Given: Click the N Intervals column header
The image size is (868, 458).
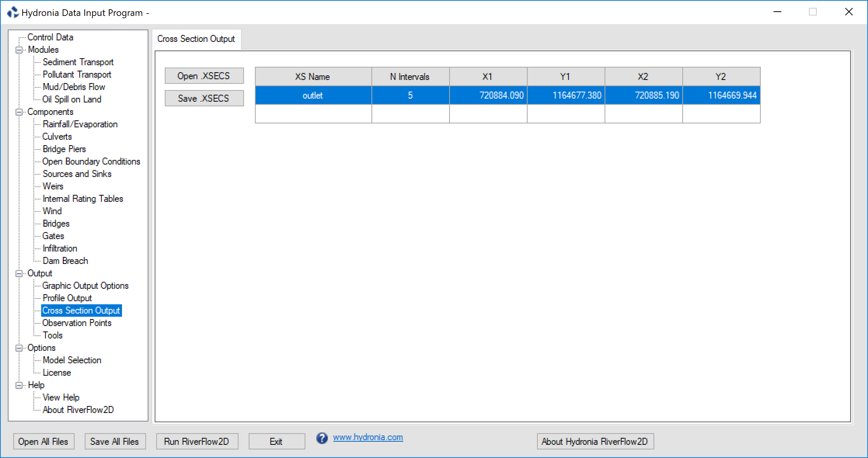Looking at the screenshot, I should pyautogui.click(x=410, y=76).
